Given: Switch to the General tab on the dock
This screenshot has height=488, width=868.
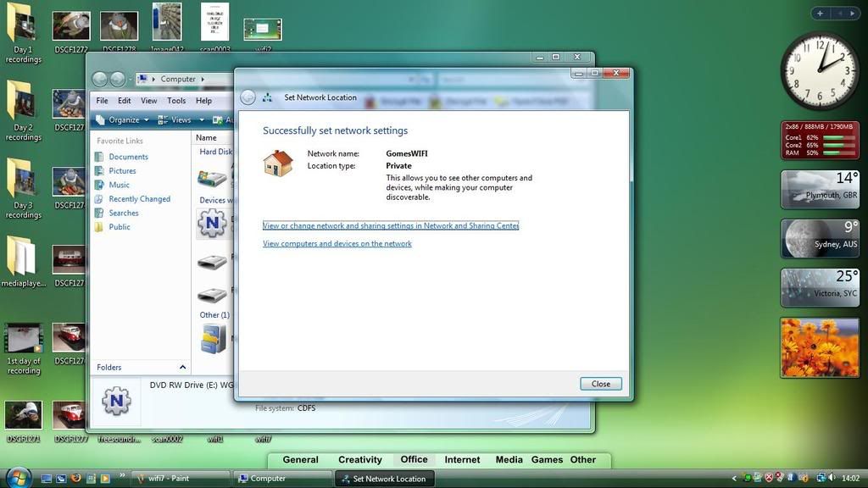Looking at the screenshot, I should (x=301, y=460).
